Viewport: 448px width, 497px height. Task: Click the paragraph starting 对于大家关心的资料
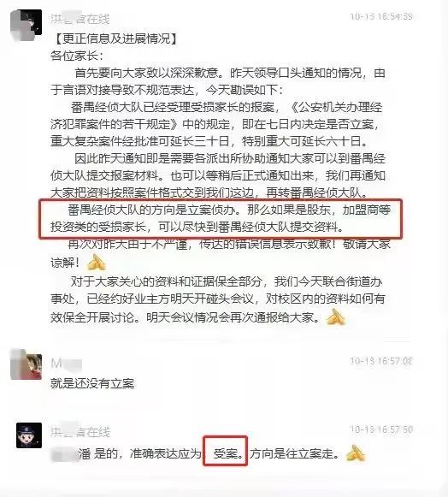218,299
